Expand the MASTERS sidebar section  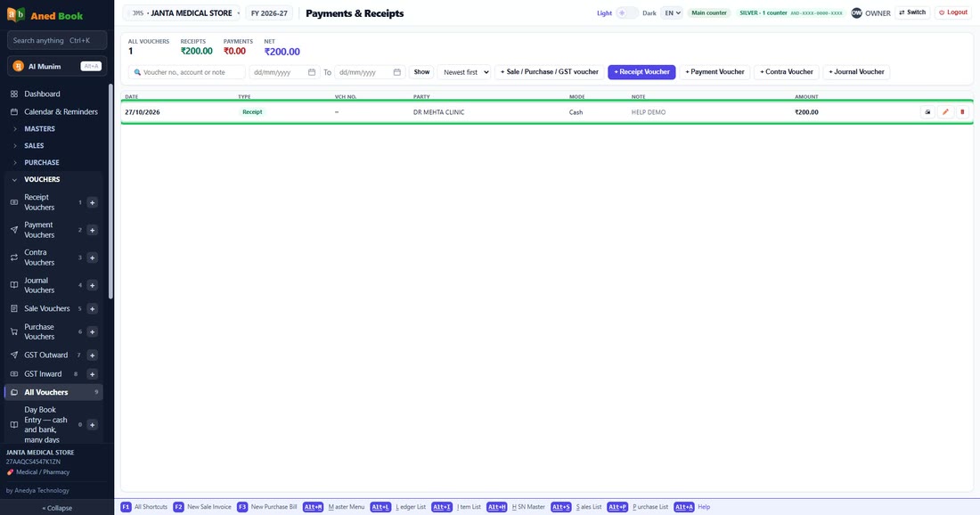39,128
